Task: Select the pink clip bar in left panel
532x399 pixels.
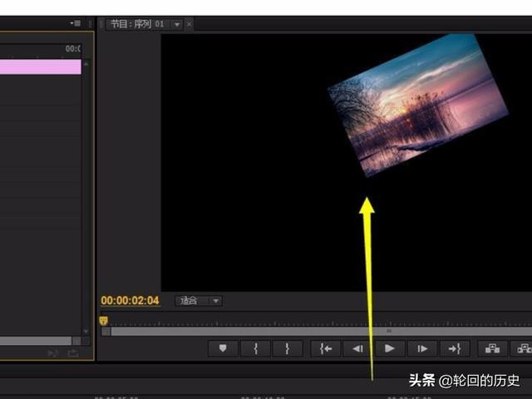Action: [x=40, y=66]
